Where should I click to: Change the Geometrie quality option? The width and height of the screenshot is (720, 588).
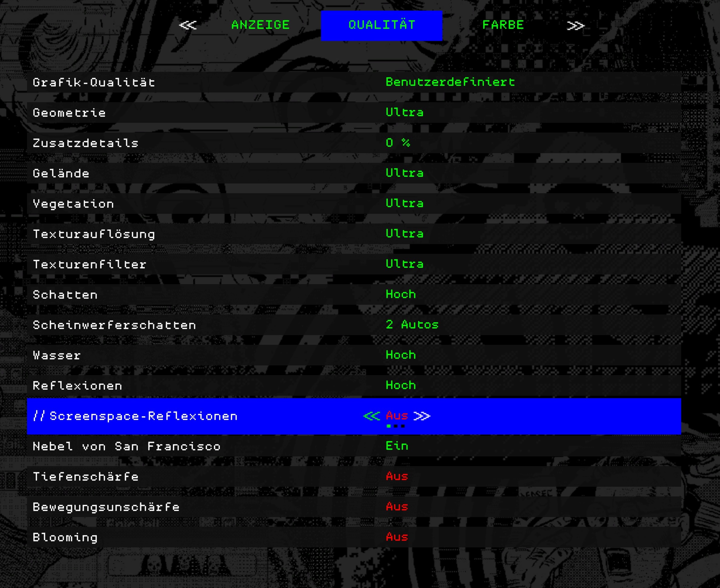404,113
